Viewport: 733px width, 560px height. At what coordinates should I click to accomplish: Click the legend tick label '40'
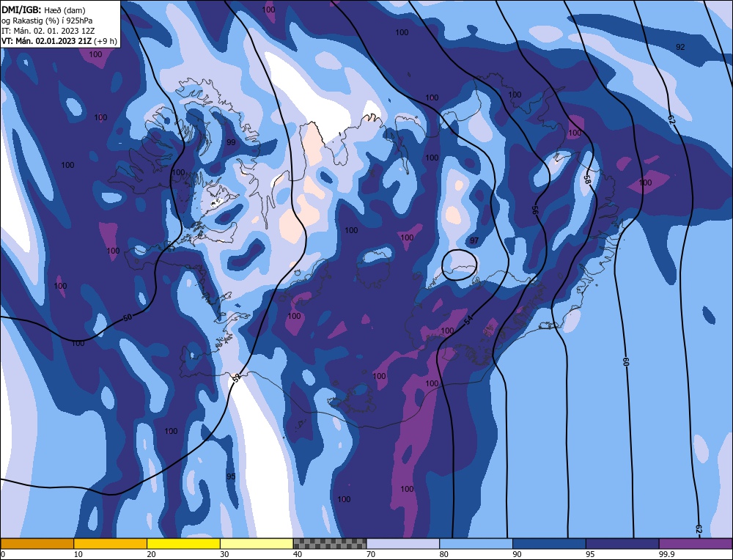pyautogui.click(x=298, y=554)
